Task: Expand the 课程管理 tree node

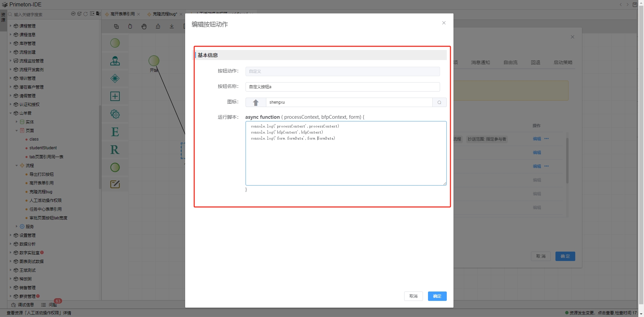Action: tap(10, 26)
